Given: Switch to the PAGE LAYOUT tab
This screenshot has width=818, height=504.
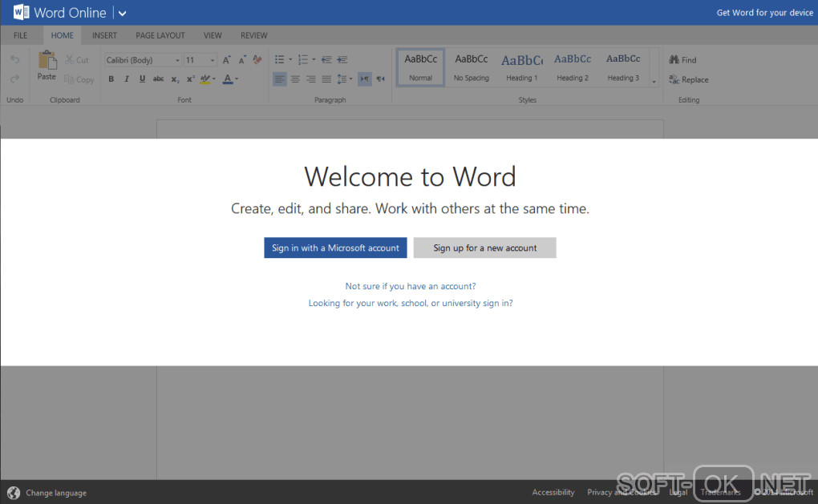Looking at the screenshot, I should [x=160, y=35].
